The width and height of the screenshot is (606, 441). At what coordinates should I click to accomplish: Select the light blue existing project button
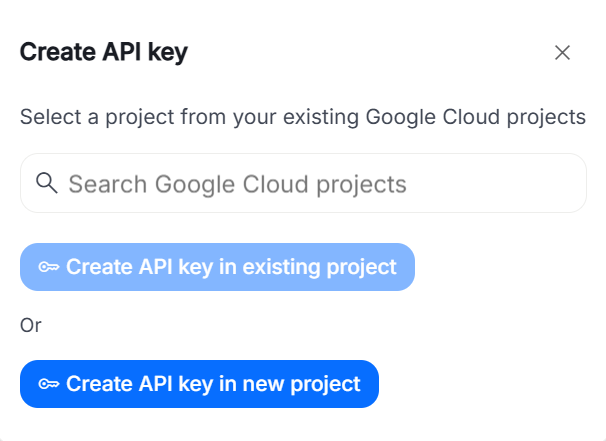click(217, 267)
